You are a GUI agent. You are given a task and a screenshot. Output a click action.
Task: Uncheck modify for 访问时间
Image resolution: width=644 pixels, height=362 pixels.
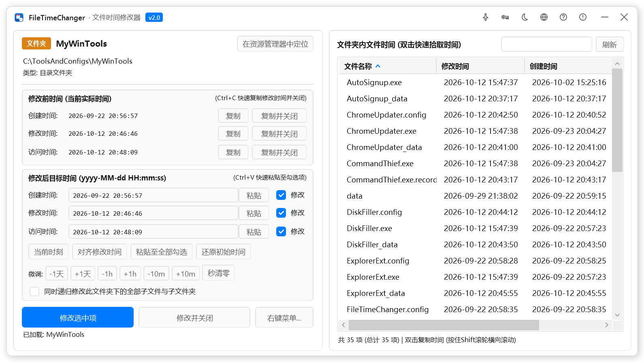[281, 231]
